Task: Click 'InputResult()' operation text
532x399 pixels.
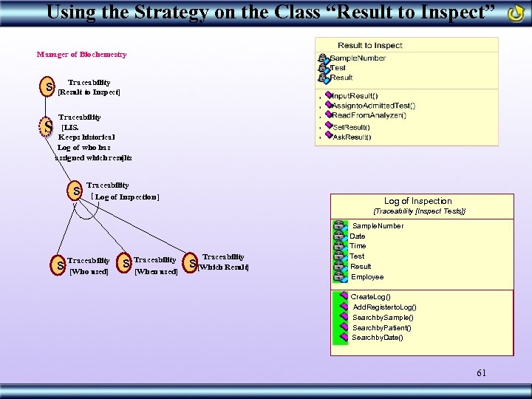Action: pos(355,96)
